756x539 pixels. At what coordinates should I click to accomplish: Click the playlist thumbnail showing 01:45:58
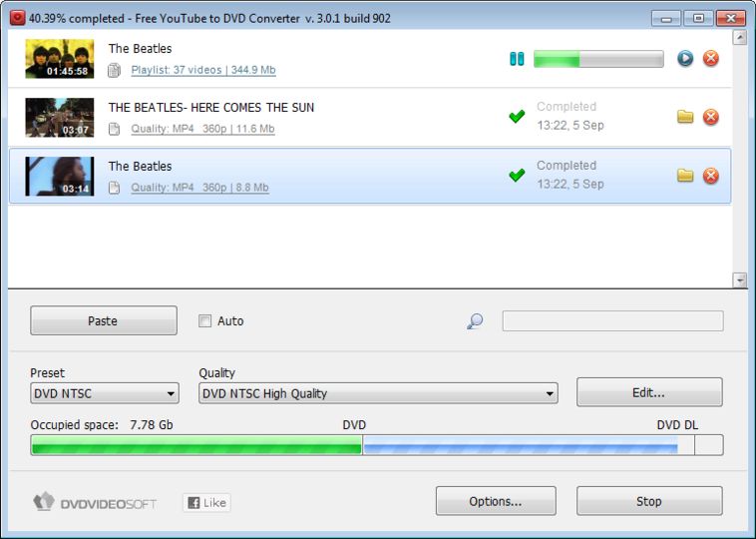(60, 59)
